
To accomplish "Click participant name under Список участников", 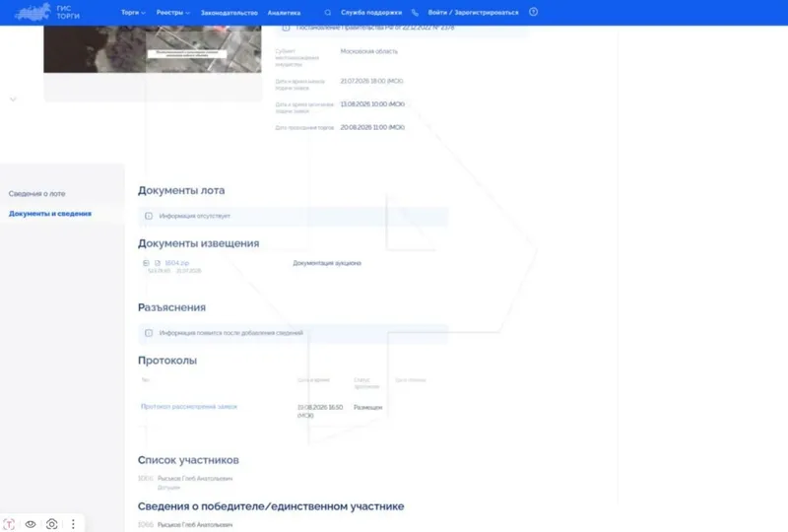I will (x=195, y=478).
